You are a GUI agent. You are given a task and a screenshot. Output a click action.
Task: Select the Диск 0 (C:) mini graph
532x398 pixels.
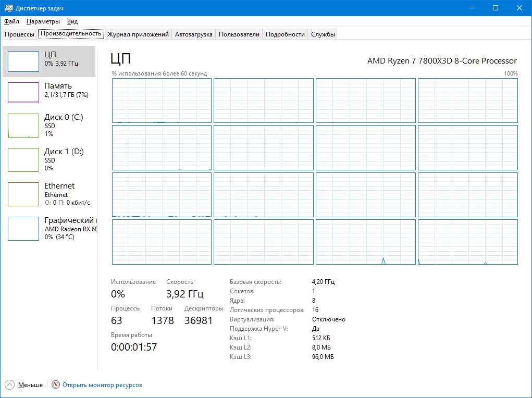(x=23, y=126)
